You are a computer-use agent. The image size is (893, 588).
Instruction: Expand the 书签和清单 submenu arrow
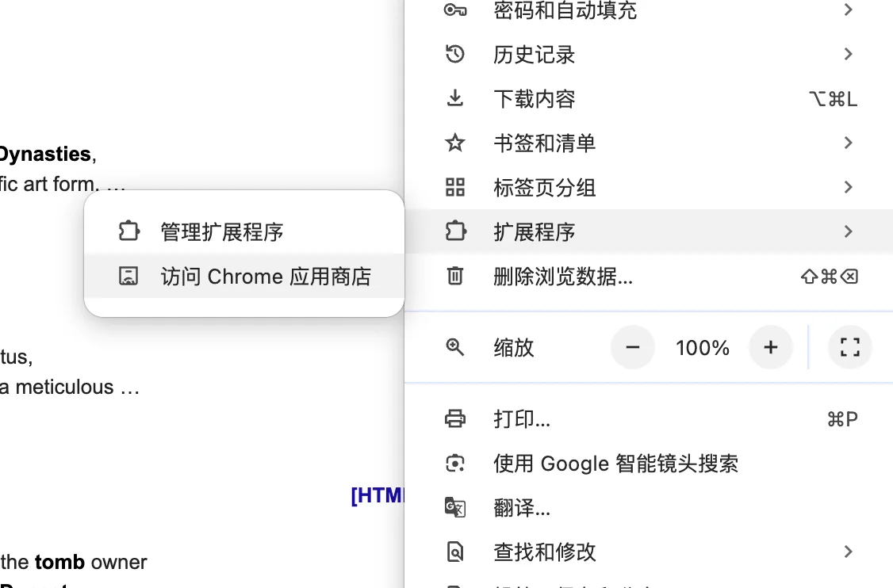[x=848, y=143]
